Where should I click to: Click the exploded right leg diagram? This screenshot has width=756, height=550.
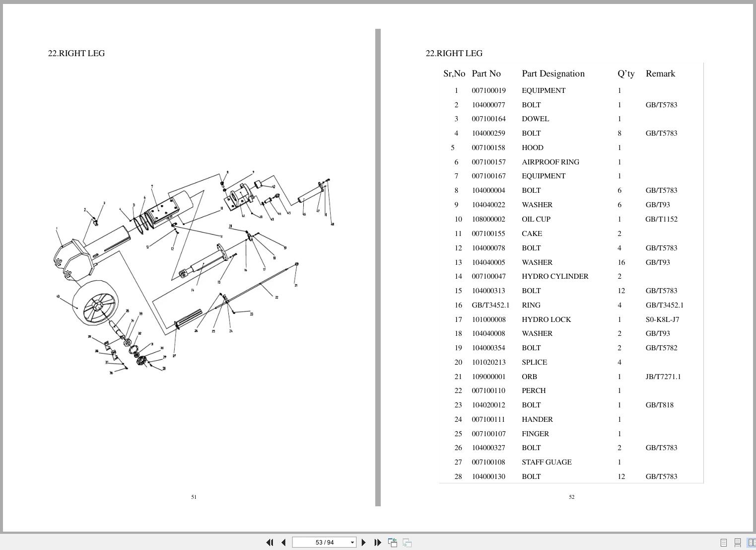tap(194, 272)
